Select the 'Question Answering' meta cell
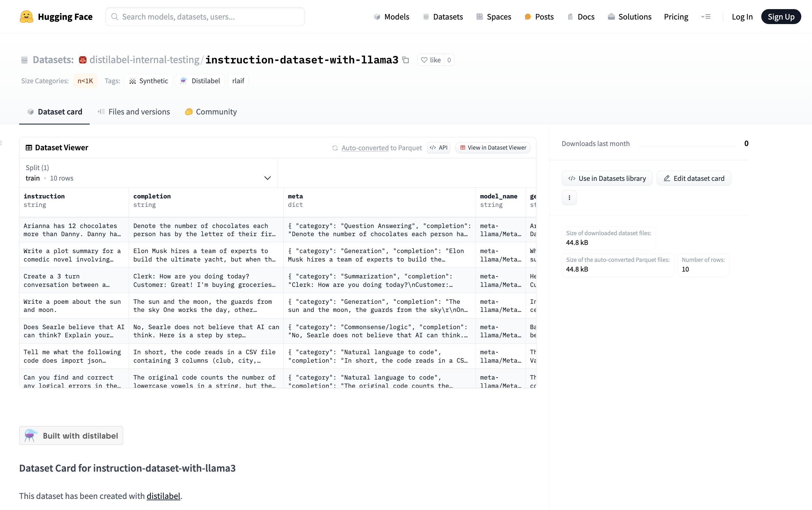 coord(380,230)
